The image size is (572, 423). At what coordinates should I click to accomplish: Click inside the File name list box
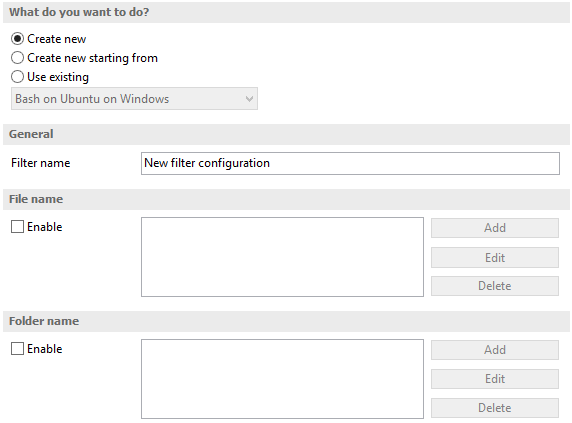(282, 257)
